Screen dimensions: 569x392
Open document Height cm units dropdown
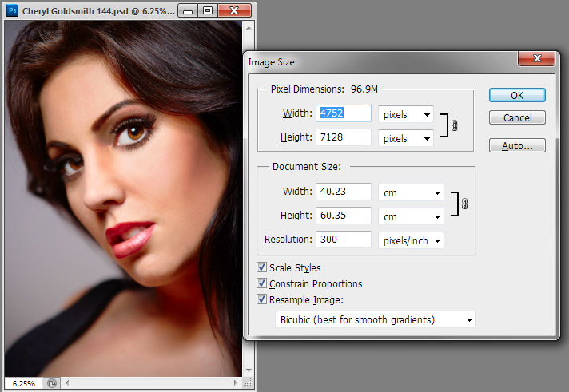point(411,216)
